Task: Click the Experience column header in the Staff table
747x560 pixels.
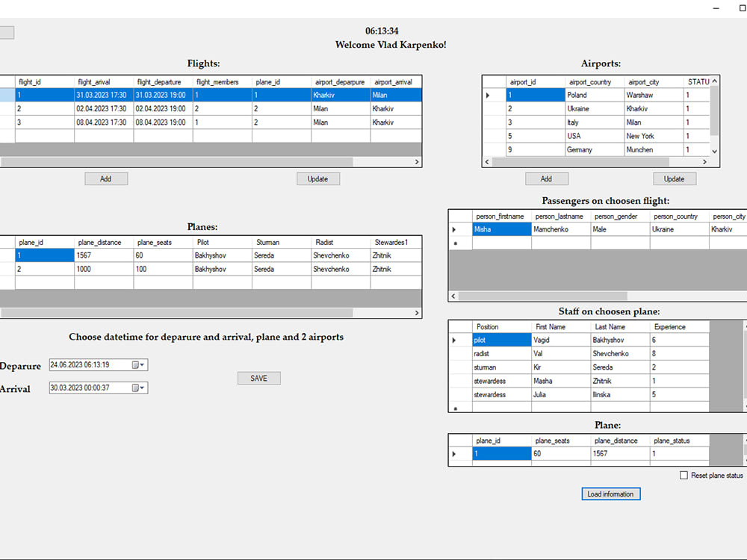Action: click(679, 327)
